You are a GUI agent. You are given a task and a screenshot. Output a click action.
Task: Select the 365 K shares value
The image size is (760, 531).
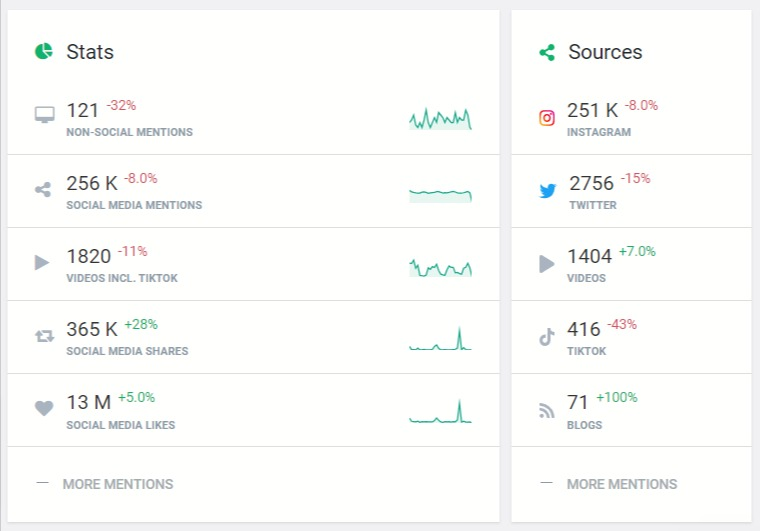click(92, 329)
